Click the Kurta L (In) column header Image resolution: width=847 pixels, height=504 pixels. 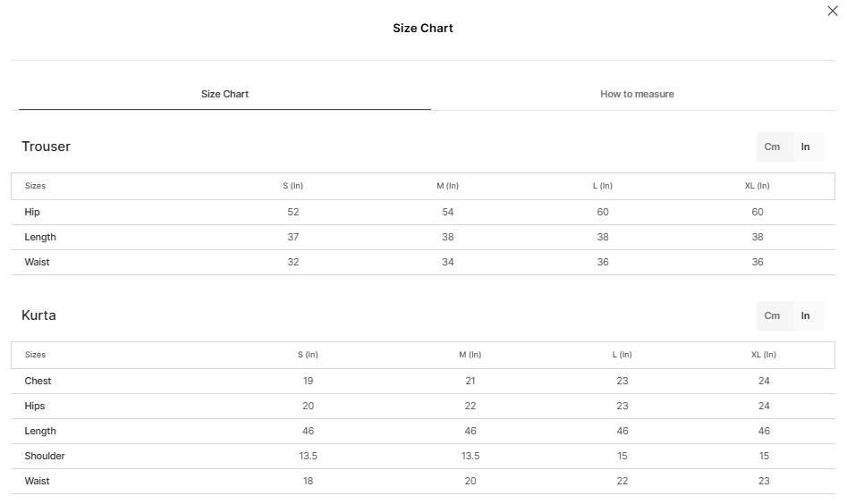(x=623, y=355)
